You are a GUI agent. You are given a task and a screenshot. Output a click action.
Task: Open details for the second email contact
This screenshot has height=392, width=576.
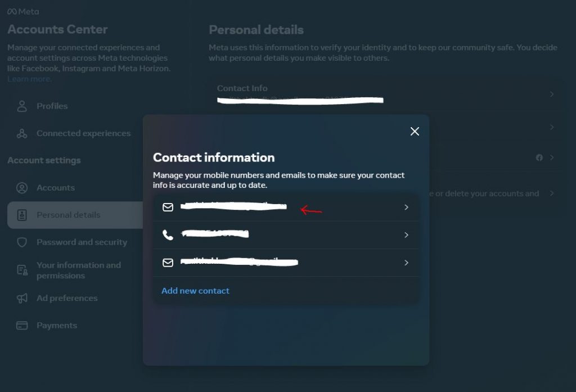(x=406, y=263)
